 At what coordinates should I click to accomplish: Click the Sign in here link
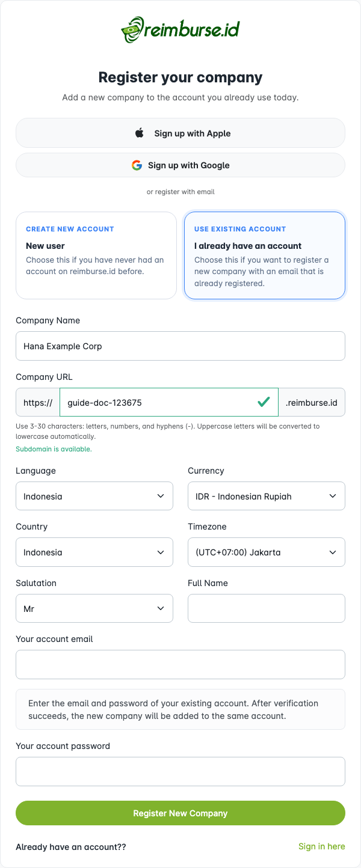(322, 846)
